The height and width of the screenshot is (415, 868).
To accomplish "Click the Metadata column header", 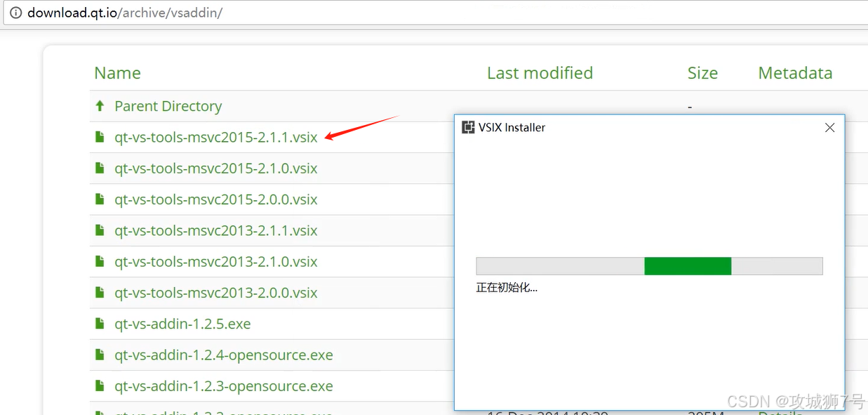I will point(795,73).
